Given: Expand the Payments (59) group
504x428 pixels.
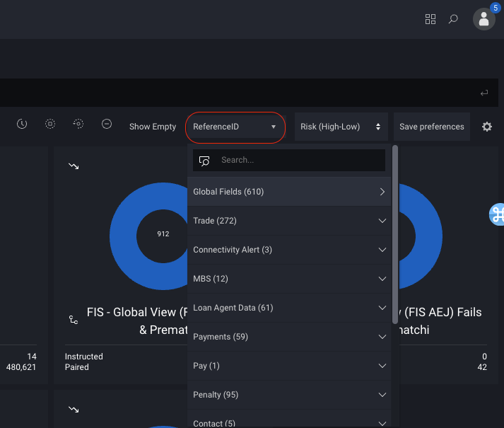Looking at the screenshot, I should click(x=289, y=337).
